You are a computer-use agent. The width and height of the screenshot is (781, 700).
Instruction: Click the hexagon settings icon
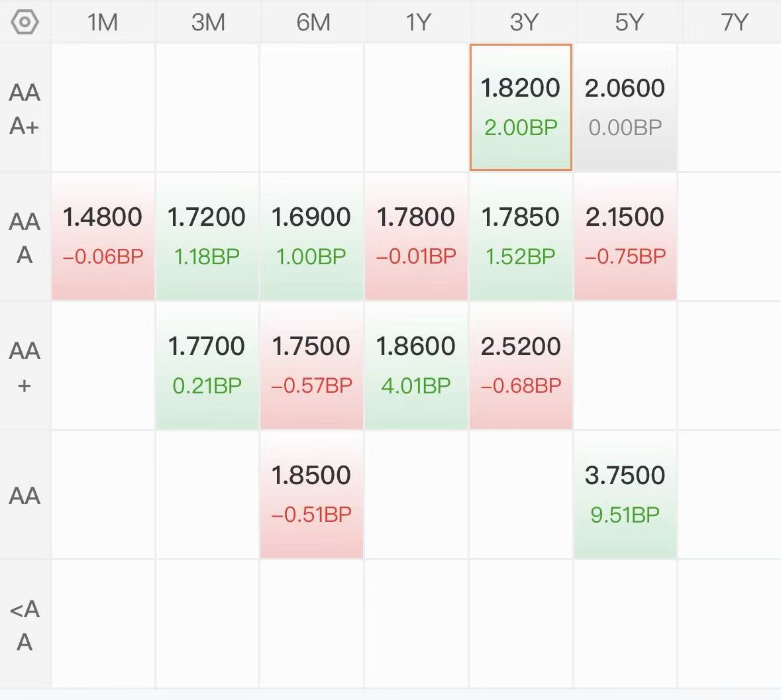pyautogui.click(x=25, y=22)
